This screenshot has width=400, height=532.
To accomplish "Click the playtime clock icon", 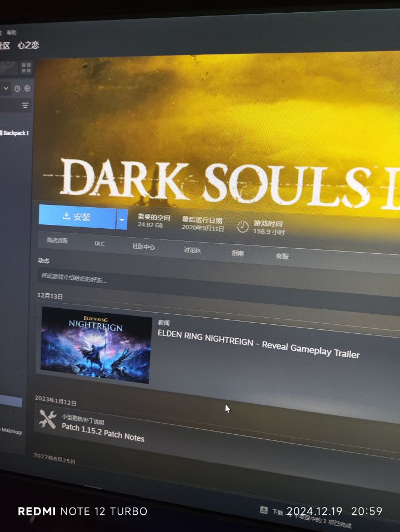I will point(243,227).
